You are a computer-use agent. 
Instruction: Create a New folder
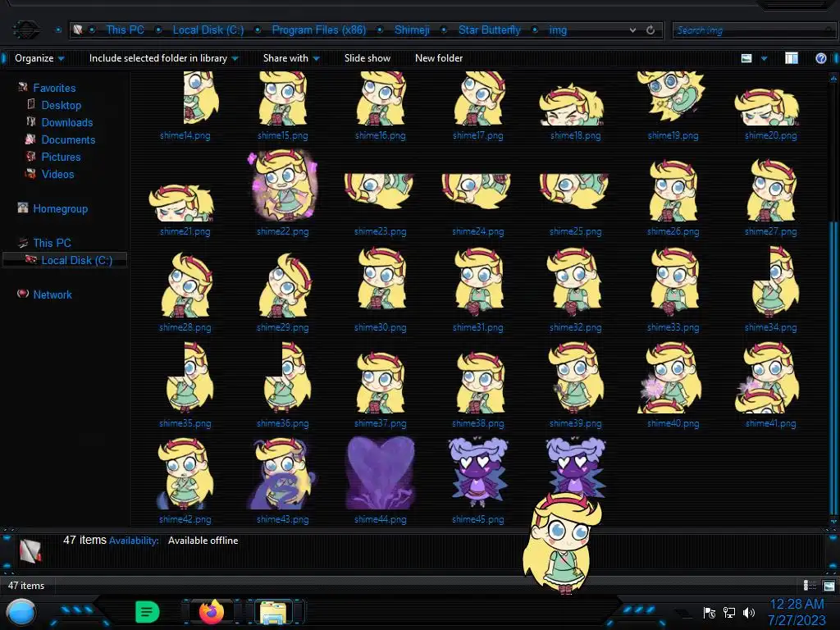click(439, 58)
